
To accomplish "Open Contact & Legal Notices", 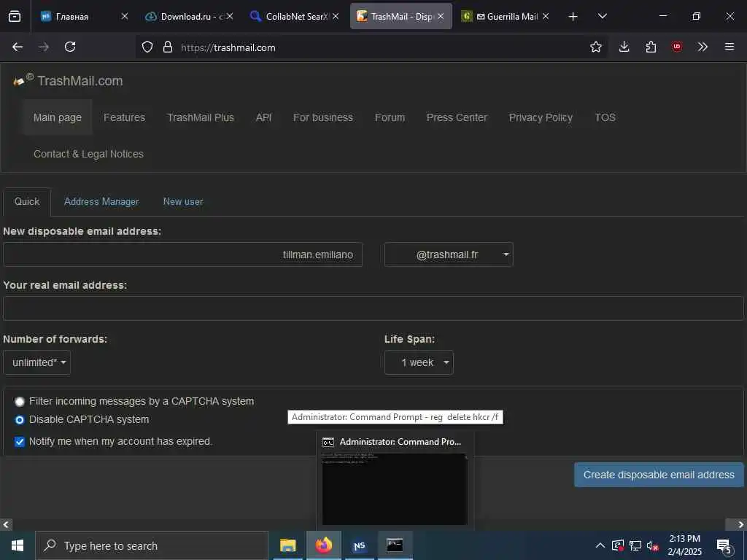I will pos(88,155).
